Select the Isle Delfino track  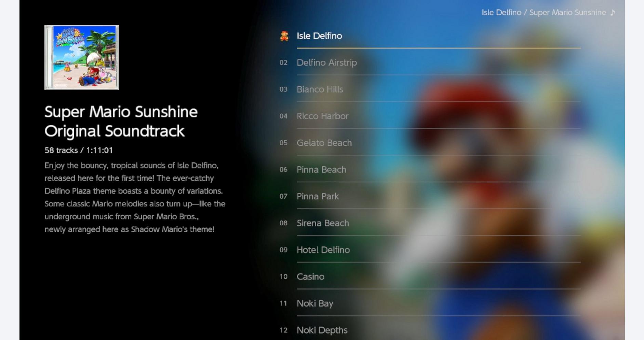(319, 36)
